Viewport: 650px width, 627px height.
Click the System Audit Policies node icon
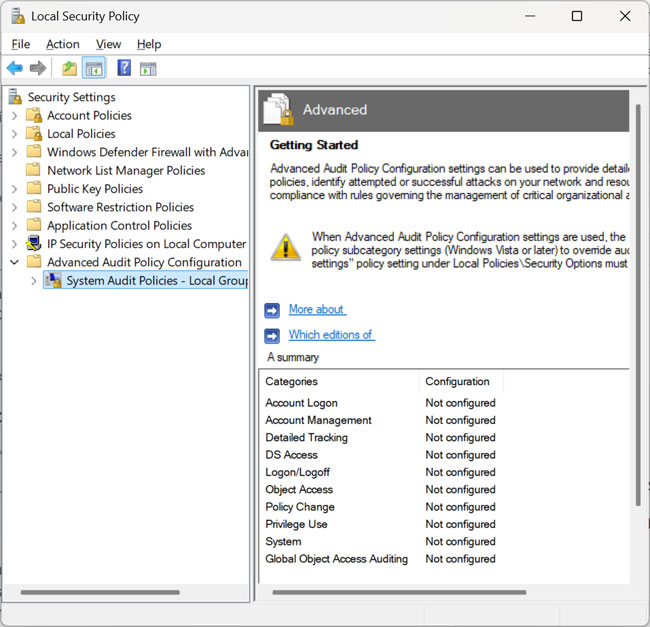(x=53, y=280)
